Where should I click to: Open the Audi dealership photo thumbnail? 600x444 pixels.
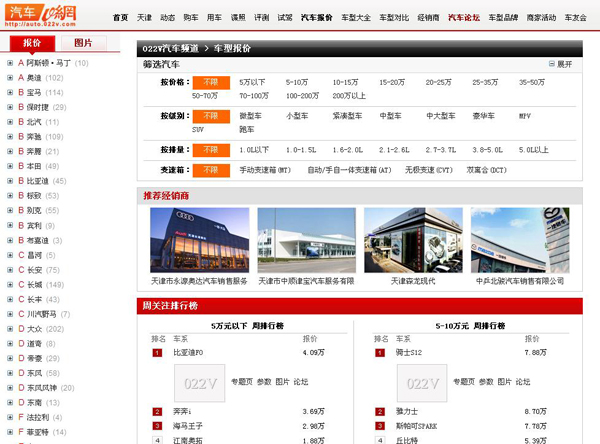(x=194, y=240)
